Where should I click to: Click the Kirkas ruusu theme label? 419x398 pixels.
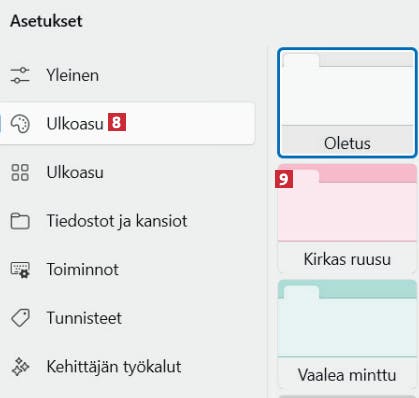click(x=347, y=259)
